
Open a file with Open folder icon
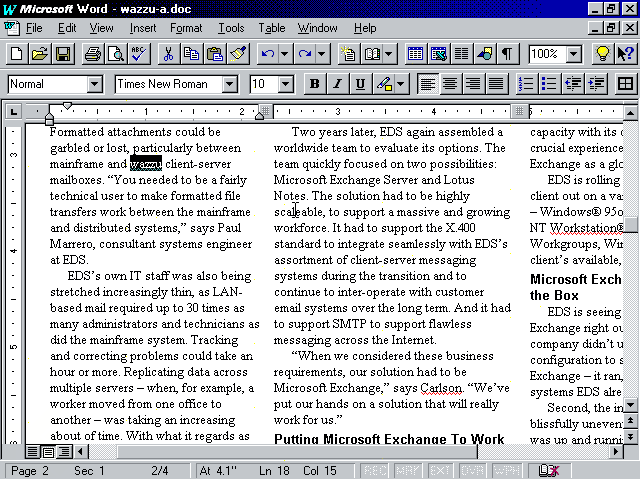40,54
